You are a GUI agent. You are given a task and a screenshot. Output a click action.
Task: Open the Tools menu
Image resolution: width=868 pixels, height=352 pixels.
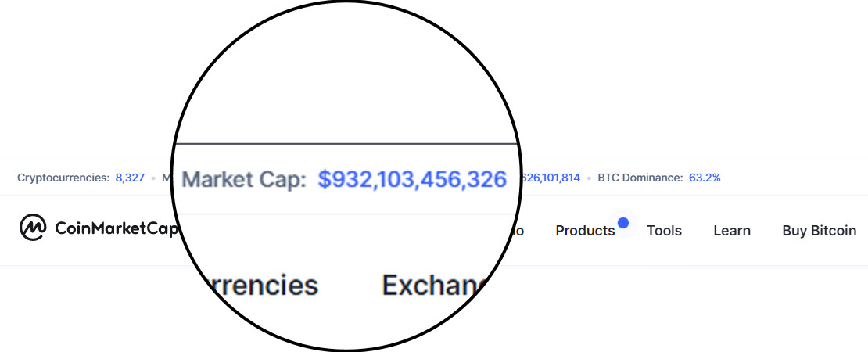[664, 231]
